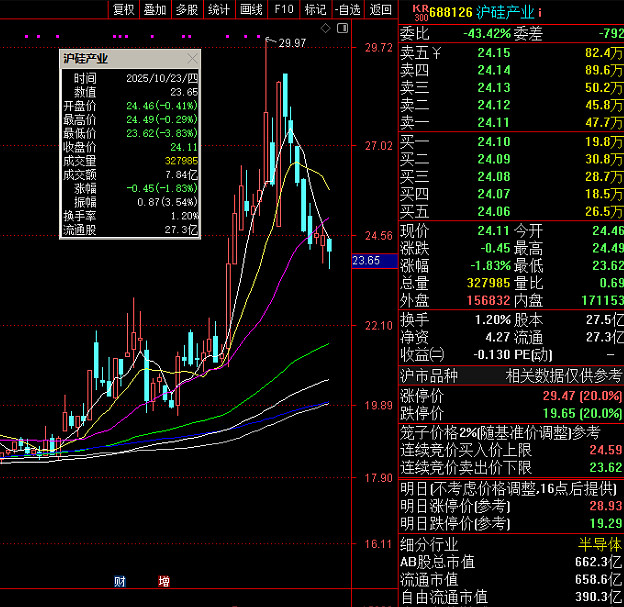The width and height of the screenshot is (624, 607).
Task: Click the 返回 back button
Action: coord(380,10)
